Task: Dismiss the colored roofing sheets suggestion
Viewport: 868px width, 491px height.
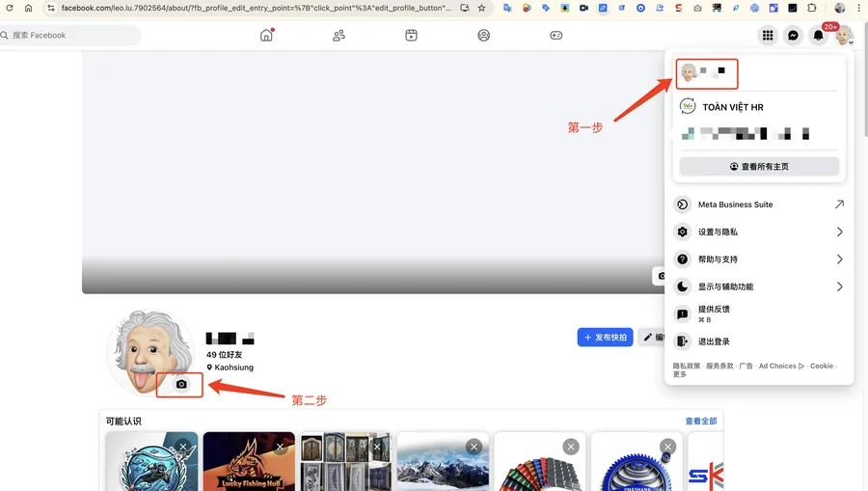Action: pyautogui.click(x=571, y=447)
